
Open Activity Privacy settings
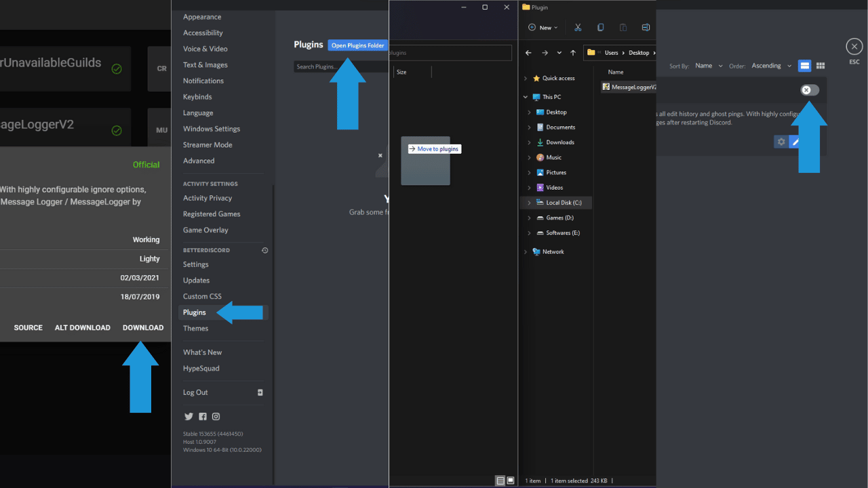(208, 198)
